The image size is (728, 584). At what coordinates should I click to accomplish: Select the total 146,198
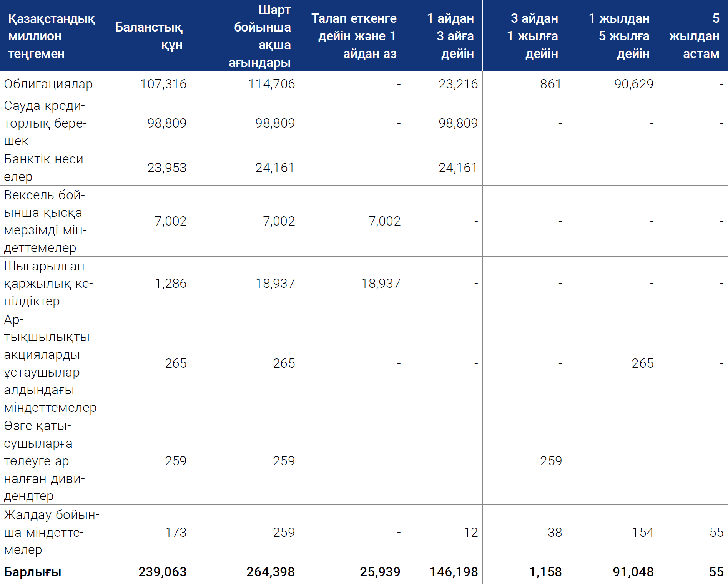[x=454, y=572]
